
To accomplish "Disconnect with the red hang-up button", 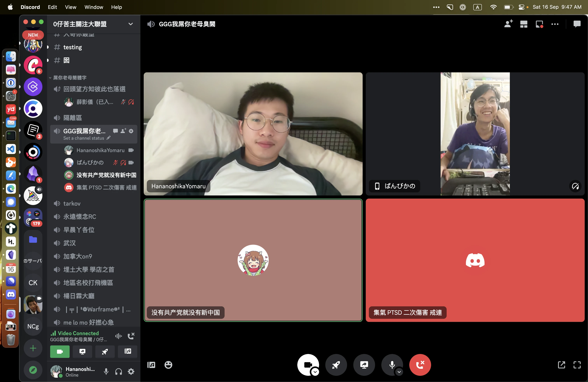I will [420, 365].
